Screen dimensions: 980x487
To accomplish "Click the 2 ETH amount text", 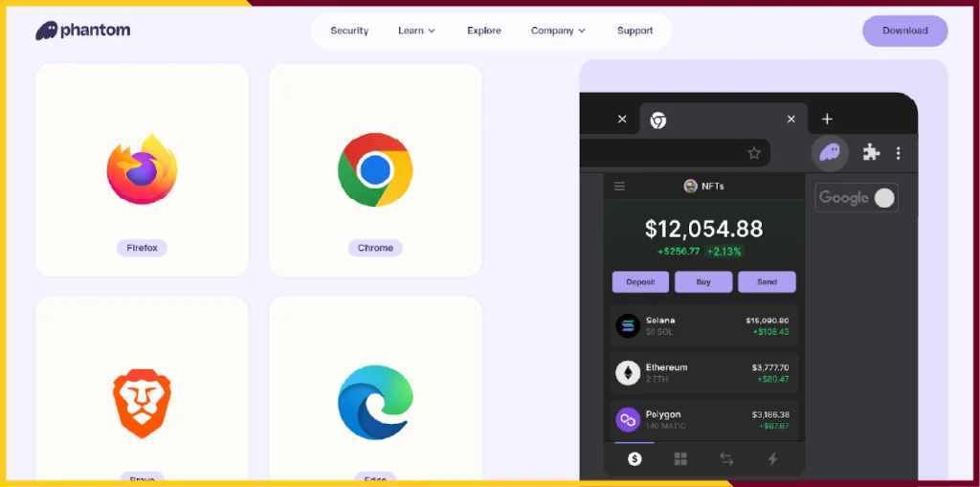I will pos(658,379).
